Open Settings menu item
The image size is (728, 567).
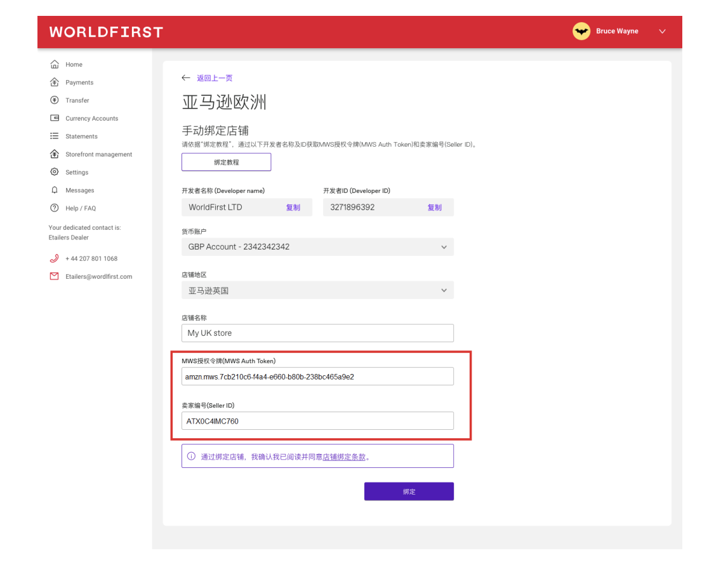tap(77, 172)
